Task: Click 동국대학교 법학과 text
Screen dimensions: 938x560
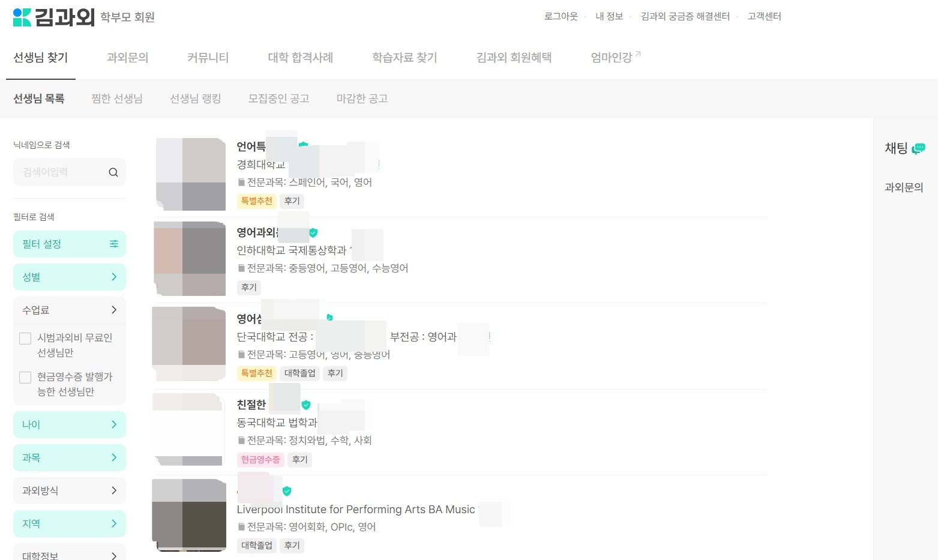Action: click(277, 423)
